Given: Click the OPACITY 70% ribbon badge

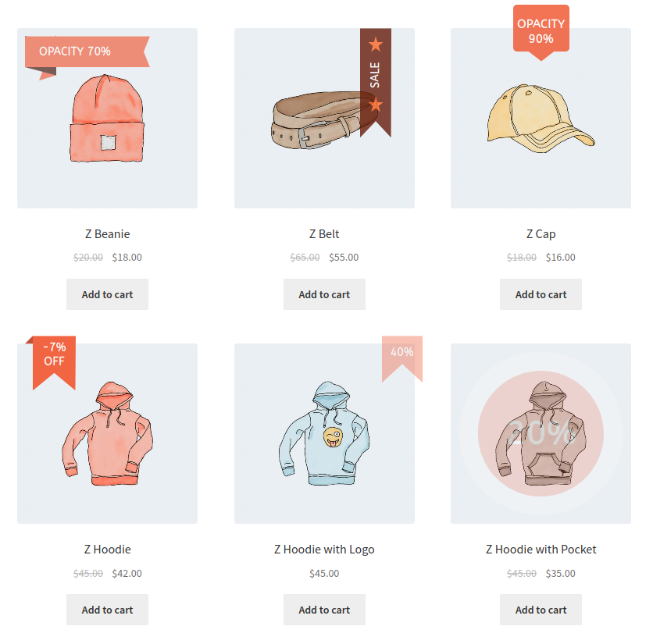Looking at the screenshot, I should [x=87, y=52].
